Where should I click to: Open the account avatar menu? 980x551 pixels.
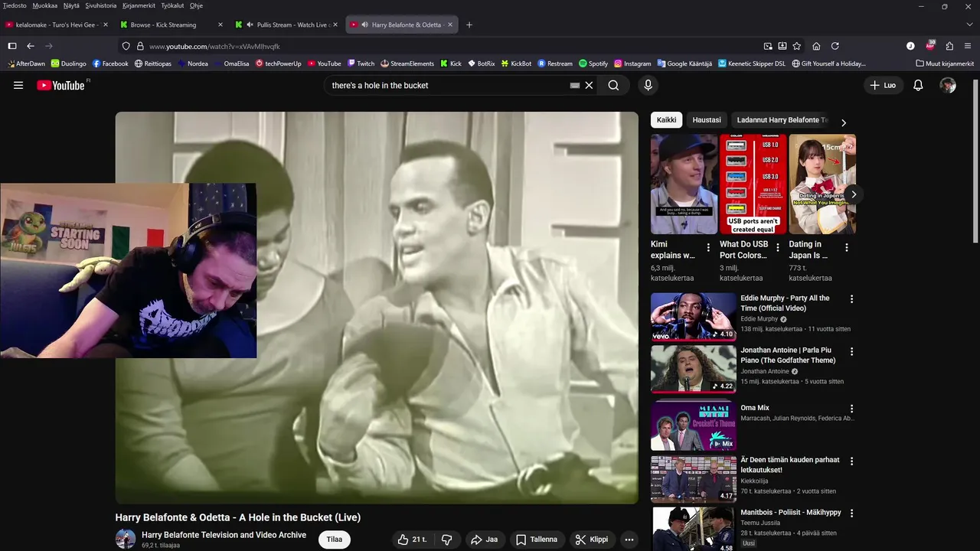(x=948, y=85)
